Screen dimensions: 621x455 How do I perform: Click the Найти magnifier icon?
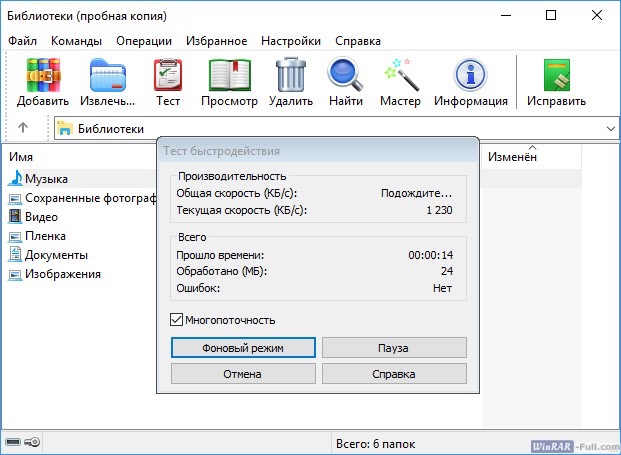(x=345, y=74)
